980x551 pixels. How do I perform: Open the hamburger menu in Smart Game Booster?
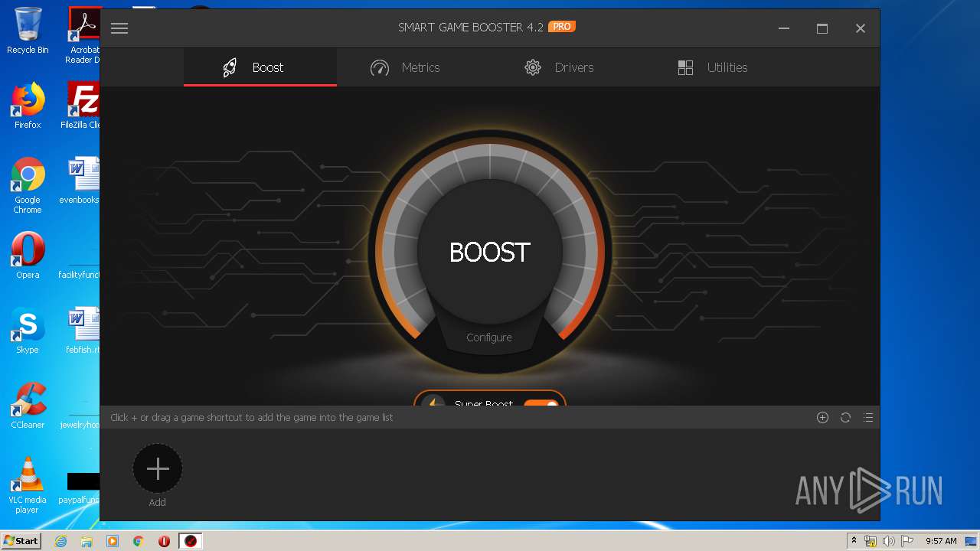pos(119,28)
